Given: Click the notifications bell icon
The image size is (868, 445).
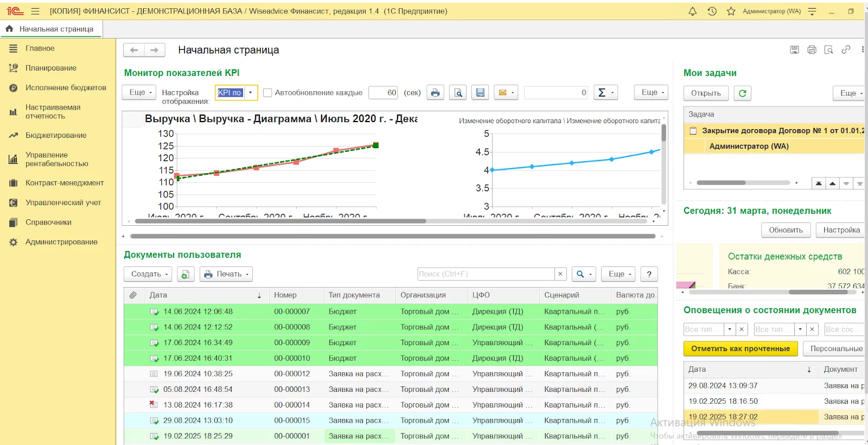Looking at the screenshot, I should coord(692,11).
